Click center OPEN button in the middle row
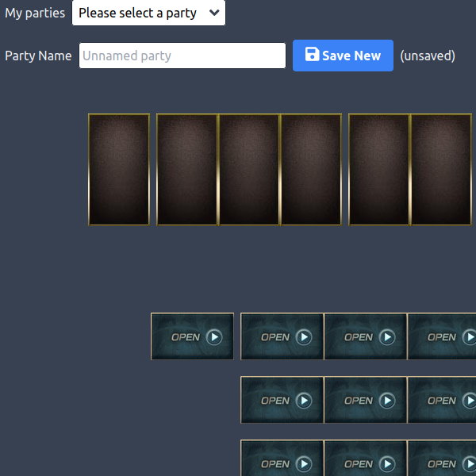The height and width of the screenshot is (476, 476). click(x=366, y=400)
